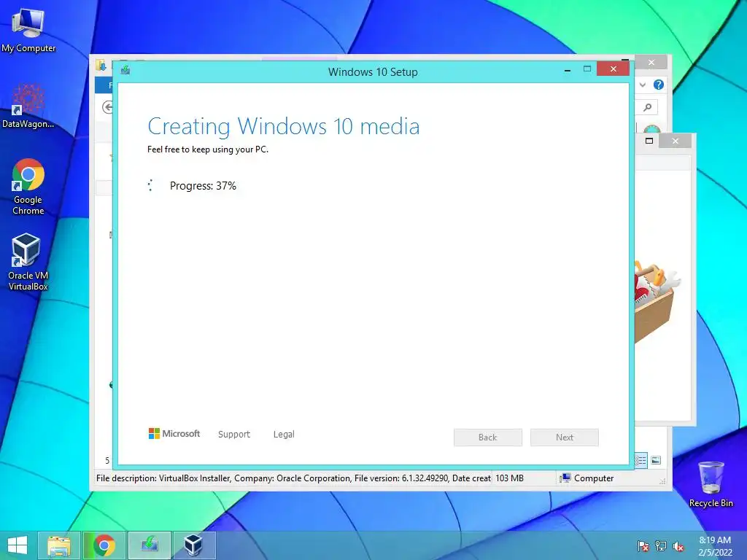Open File Explorer from the taskbar
The image size is (747, 560).
(59, 545)
